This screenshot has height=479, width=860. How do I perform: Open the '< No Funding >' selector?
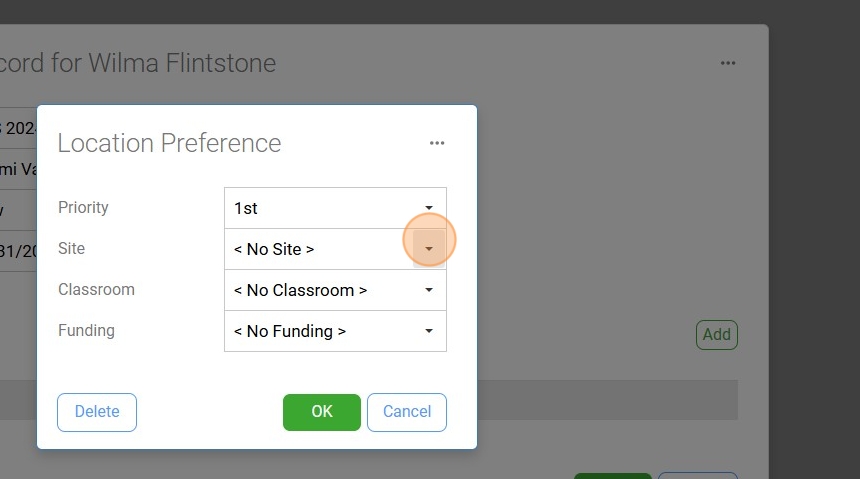coord(335,331)
